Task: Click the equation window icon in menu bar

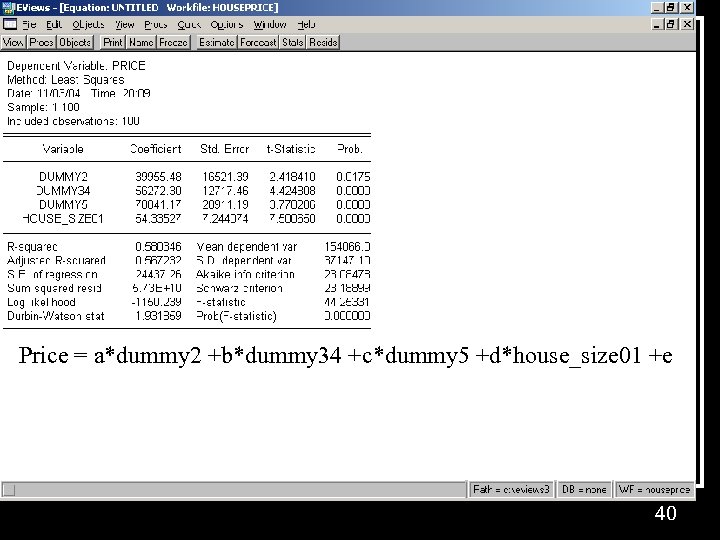Action: (x=10, y=24)
